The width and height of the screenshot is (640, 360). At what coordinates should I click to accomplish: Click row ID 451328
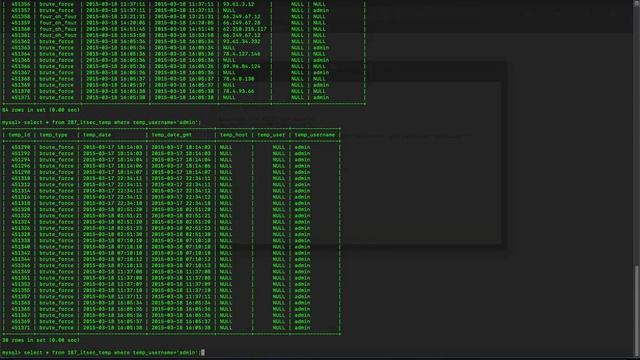pyautogui.click(x=21, y=234)
